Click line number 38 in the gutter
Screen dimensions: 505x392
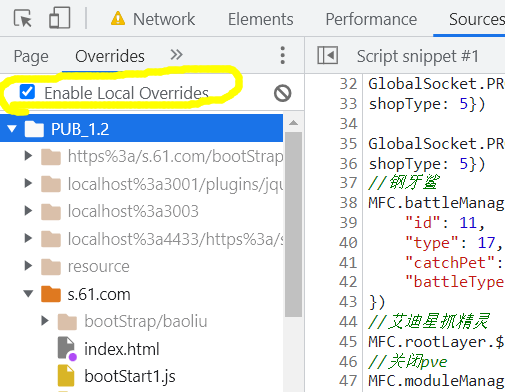(348, 203)
